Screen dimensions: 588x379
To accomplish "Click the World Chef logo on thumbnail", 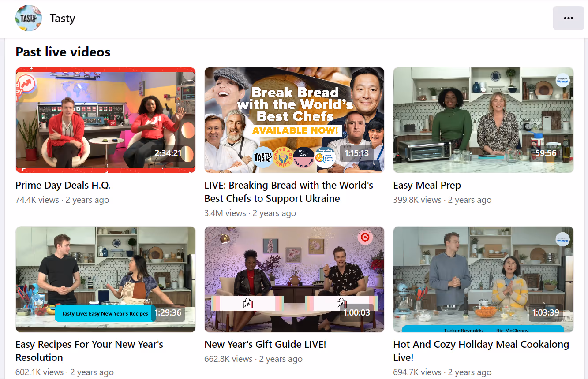I will (303, 157).
